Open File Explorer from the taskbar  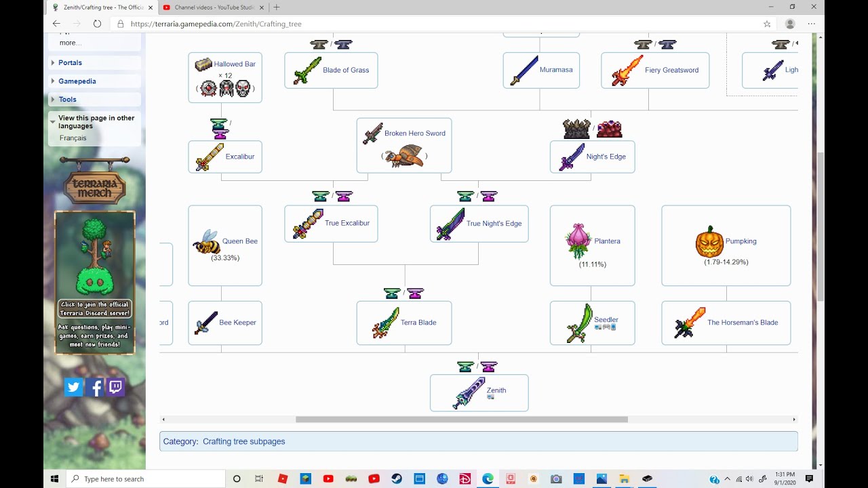[625, 479]
